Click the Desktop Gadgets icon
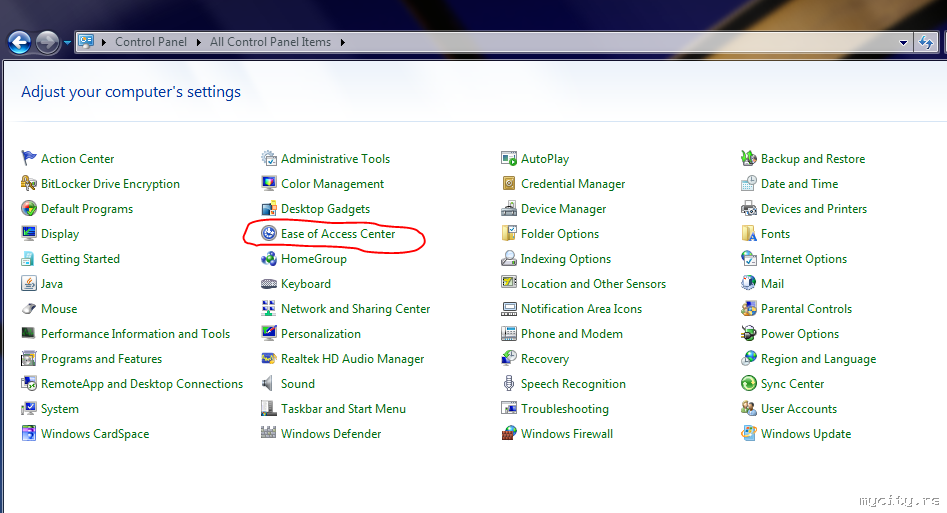 pos(269,208)
